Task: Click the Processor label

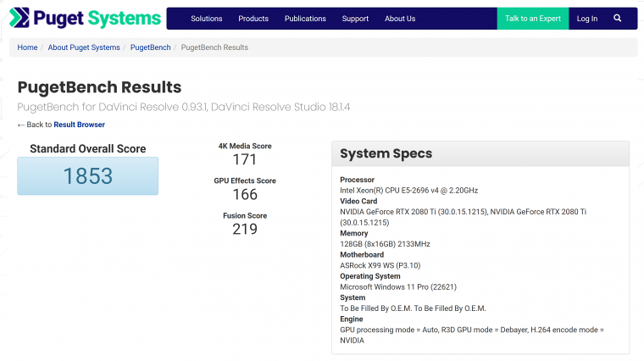Action: click(357, 180)
